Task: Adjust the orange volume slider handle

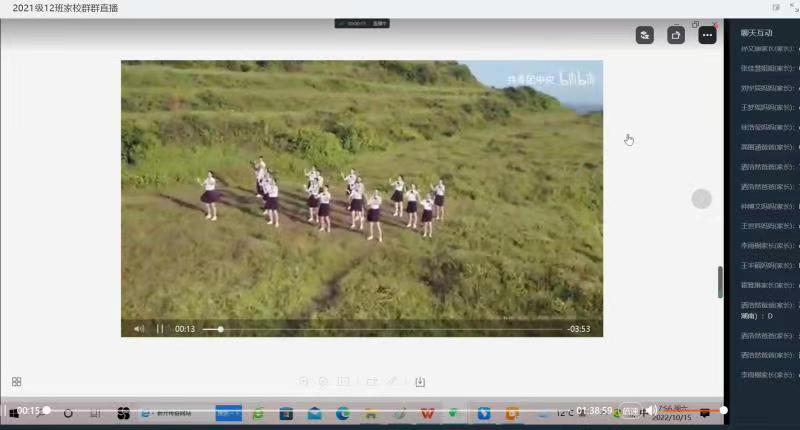Action: [723, 410]
